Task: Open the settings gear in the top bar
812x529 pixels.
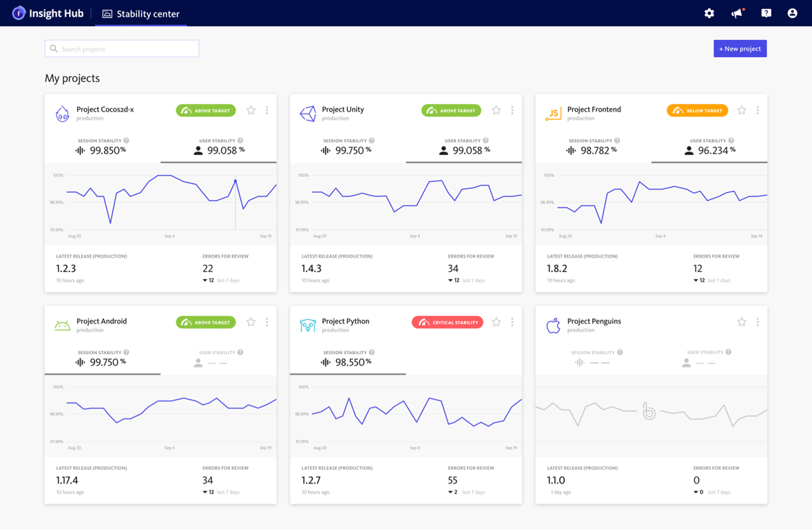Action: pyautogui.click(x=709, y=12)
